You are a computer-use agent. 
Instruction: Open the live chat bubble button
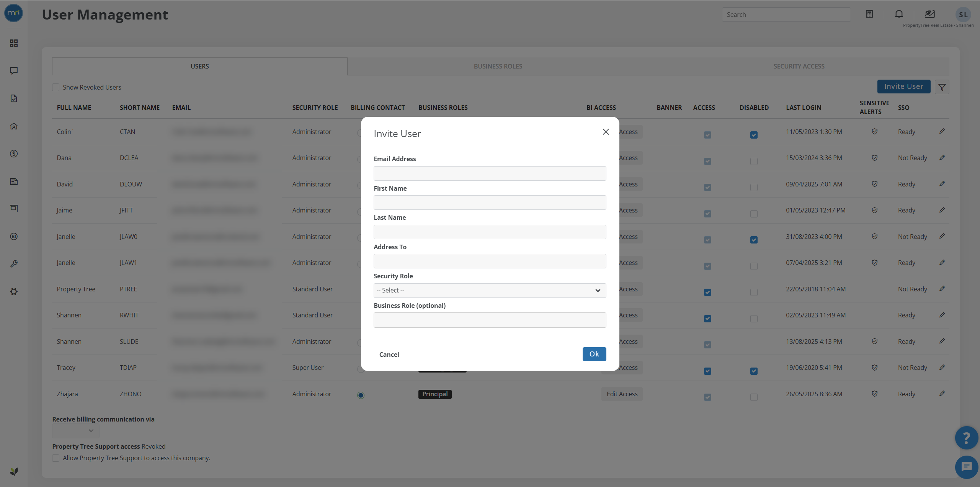pyautogui.click(x=967, y=467)
